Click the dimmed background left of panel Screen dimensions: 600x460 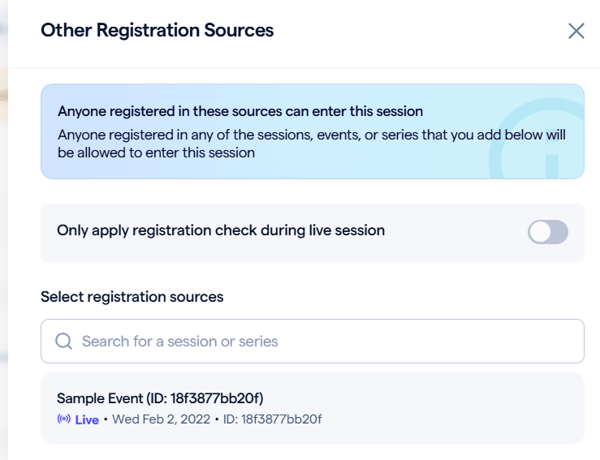click(x=4, y=250)
